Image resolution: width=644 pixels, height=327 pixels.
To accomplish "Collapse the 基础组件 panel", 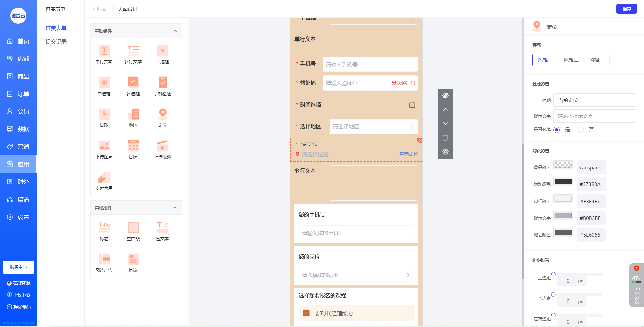I will [175, 31].
